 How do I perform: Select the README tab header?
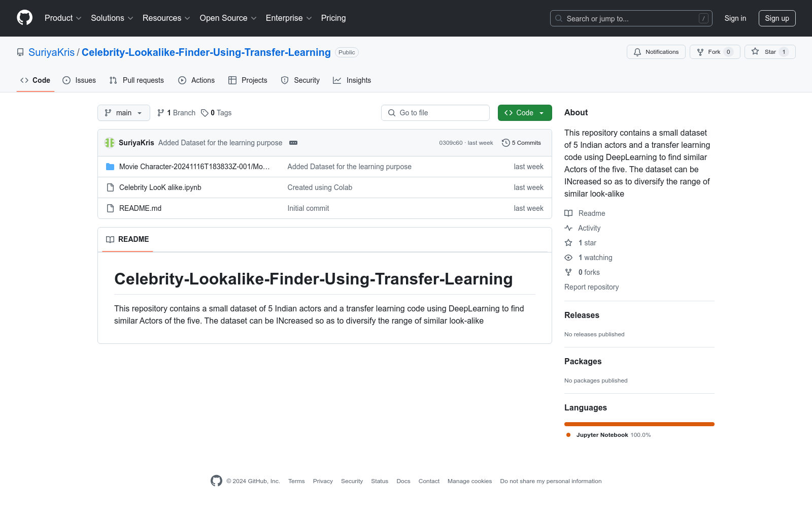(127, 239)
